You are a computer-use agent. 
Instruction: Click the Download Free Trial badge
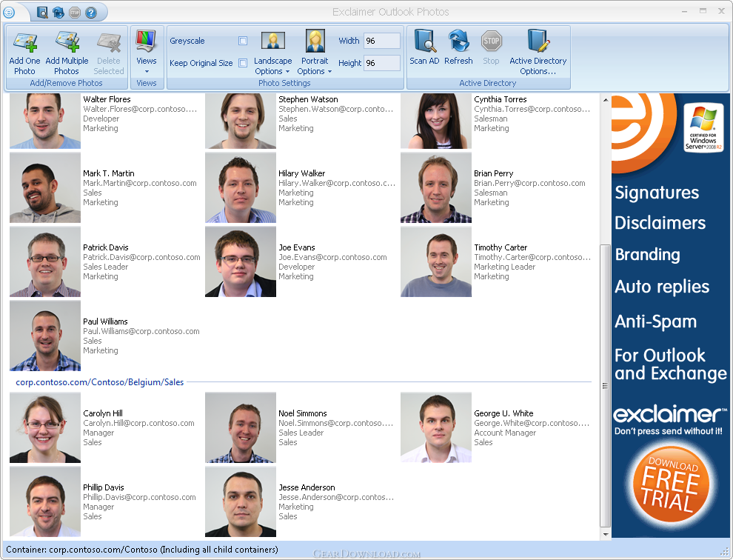(x=671, y=484)
